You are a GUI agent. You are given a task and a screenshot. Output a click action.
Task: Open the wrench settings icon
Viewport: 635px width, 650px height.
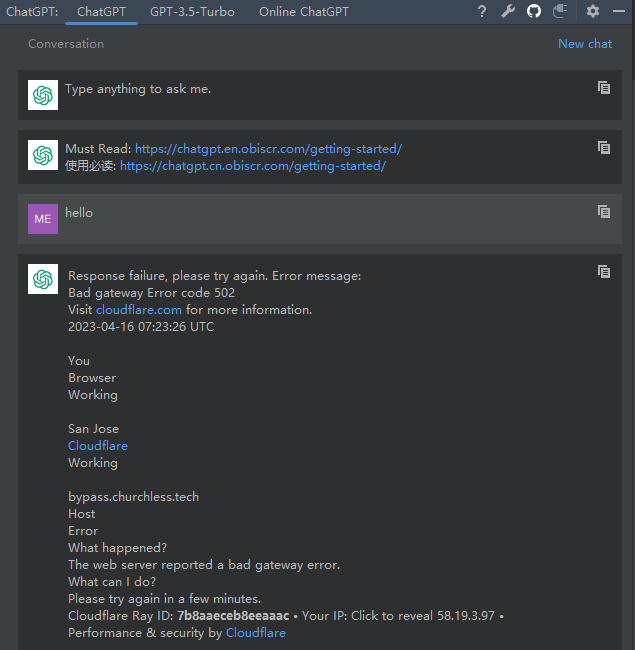(508, 11)
